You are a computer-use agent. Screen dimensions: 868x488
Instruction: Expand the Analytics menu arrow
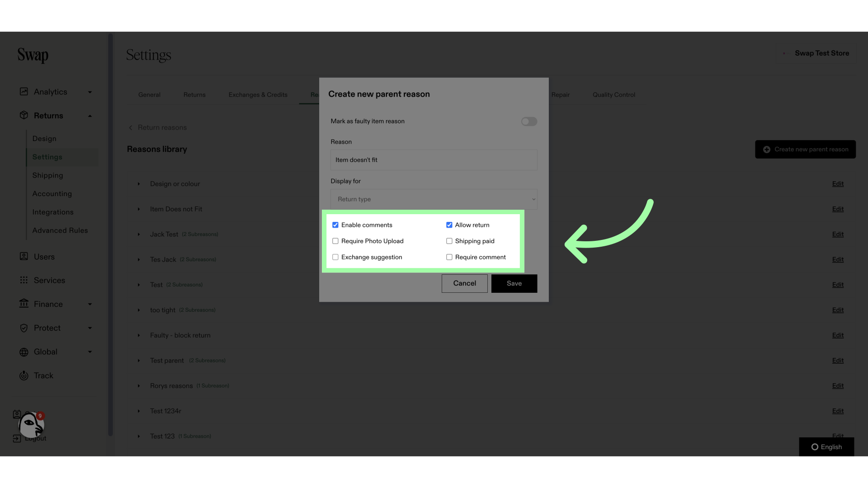[90, 92]
